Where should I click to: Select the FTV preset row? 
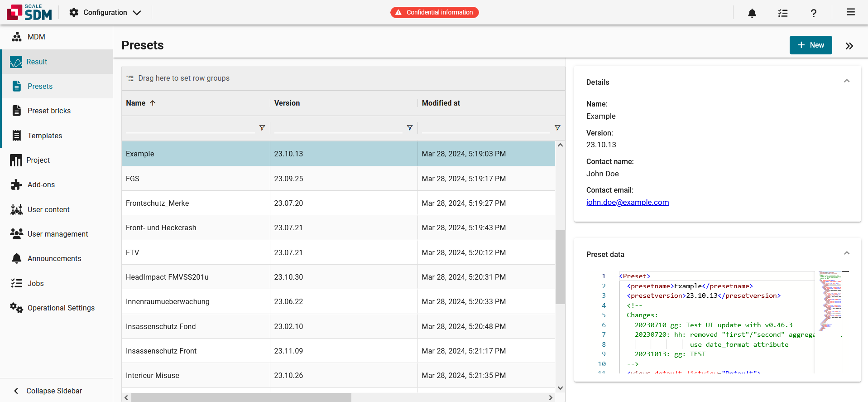point(338,252)
